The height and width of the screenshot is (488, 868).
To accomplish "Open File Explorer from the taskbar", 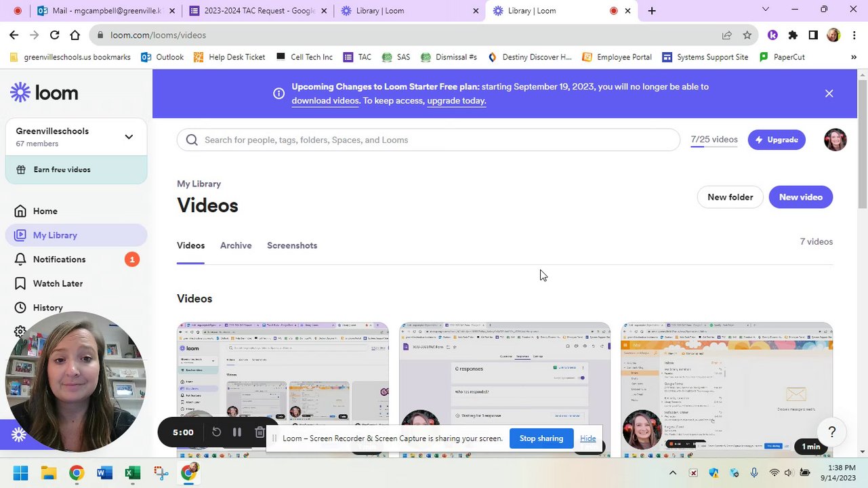I will (48, 472).
